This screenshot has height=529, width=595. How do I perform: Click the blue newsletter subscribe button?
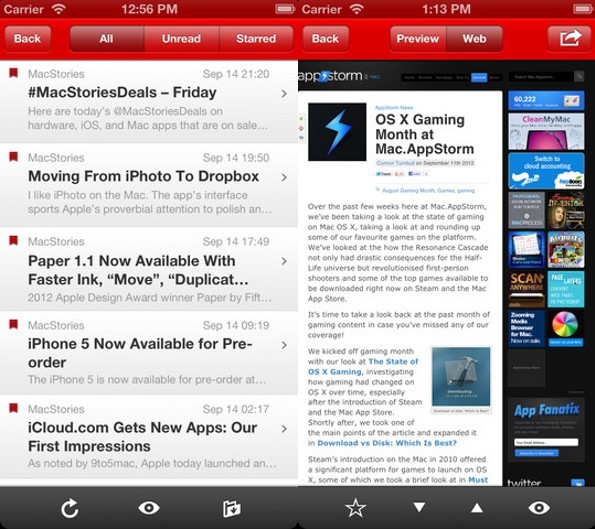pyautogui.click(x=536, y=453)
